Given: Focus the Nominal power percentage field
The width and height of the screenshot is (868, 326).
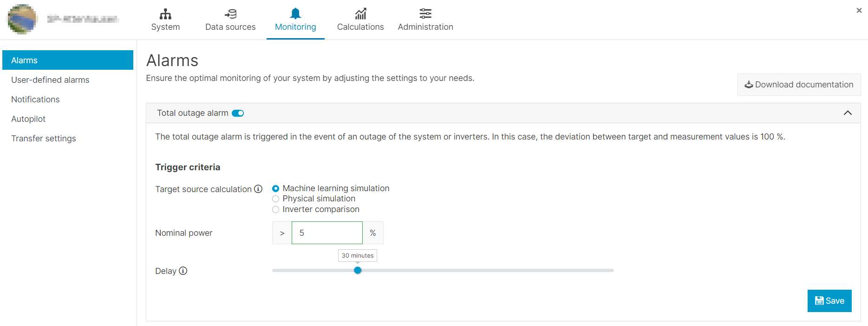Looking at the screenshot, I should 327,233.
